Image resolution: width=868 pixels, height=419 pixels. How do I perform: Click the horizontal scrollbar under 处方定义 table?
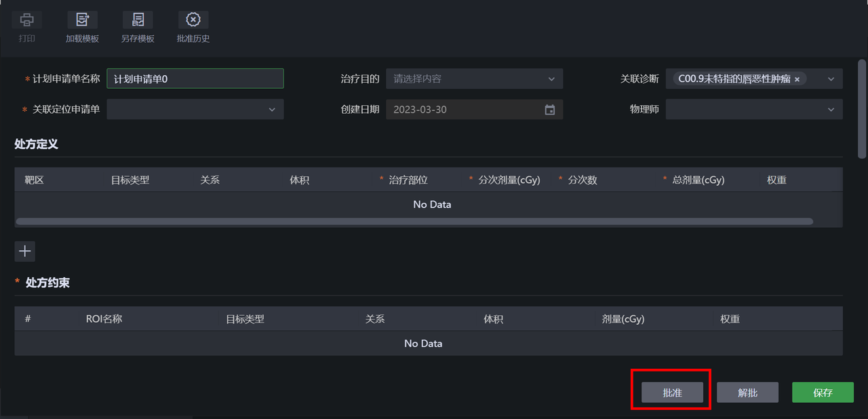(x=414, y=221)
